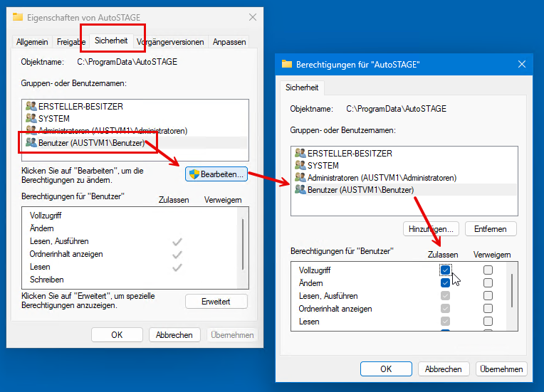Open the Anpassen tab

[x=229, y=42]
